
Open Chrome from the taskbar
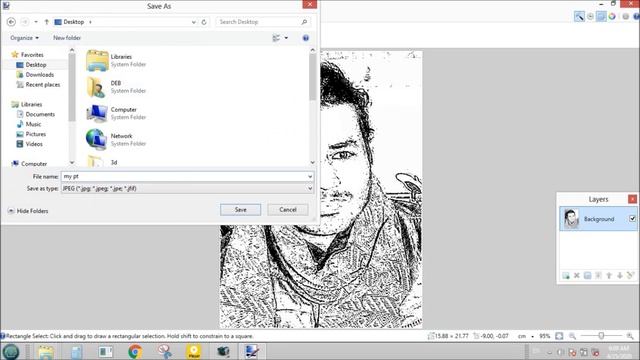(x=135, y=351)
